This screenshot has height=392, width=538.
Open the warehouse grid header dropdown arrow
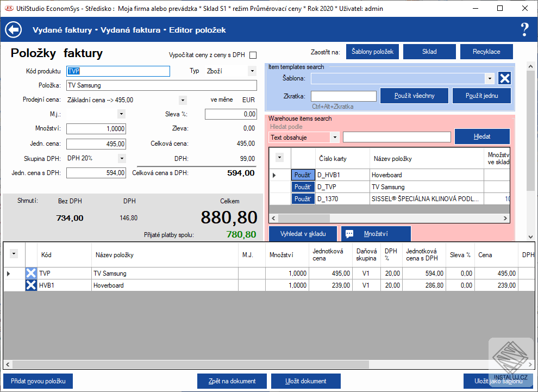pyautogui.click(x=280, y=158)
